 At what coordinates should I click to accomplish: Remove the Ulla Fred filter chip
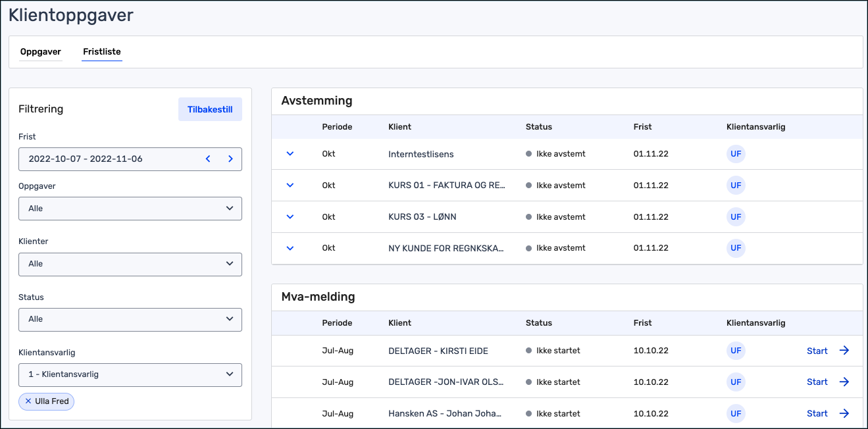pos(28,401)
